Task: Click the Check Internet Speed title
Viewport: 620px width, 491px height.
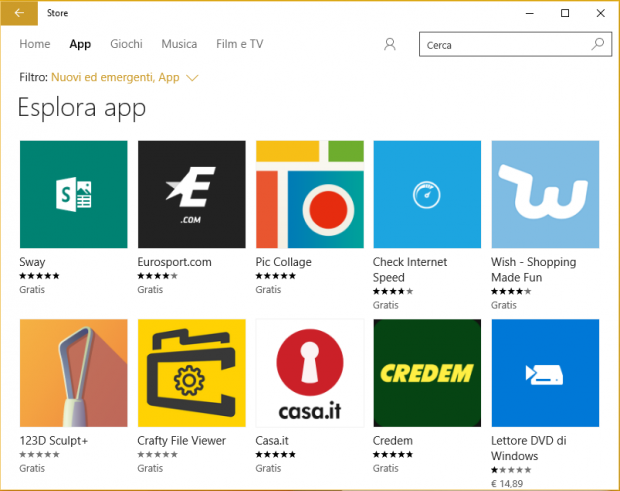Action: click(x=410, y=270)
